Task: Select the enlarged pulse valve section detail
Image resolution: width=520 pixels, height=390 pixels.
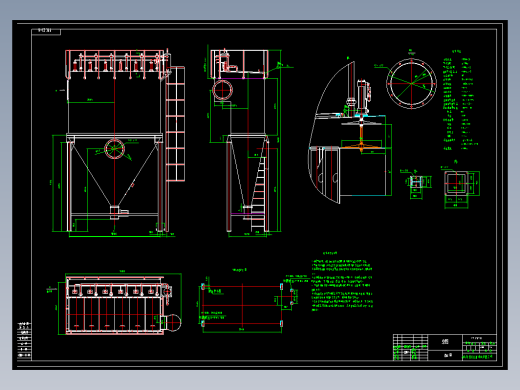Action: click(350, 132)
